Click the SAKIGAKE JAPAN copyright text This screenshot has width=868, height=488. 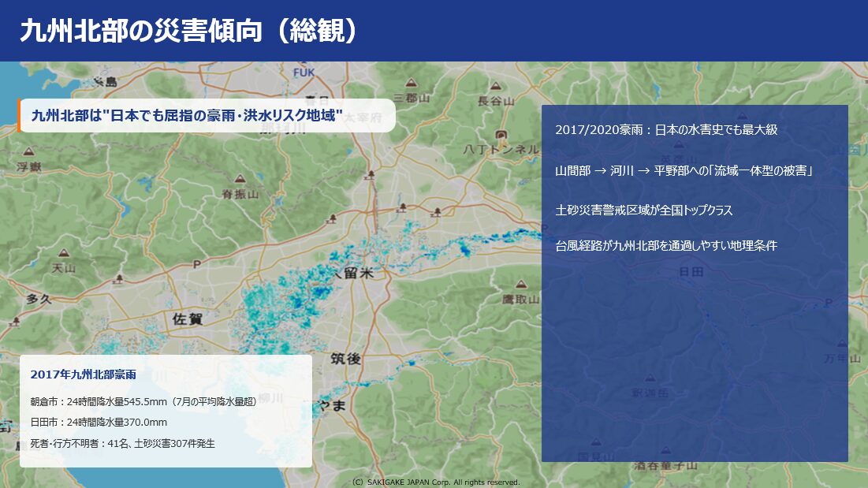click(x=436, y=482)
